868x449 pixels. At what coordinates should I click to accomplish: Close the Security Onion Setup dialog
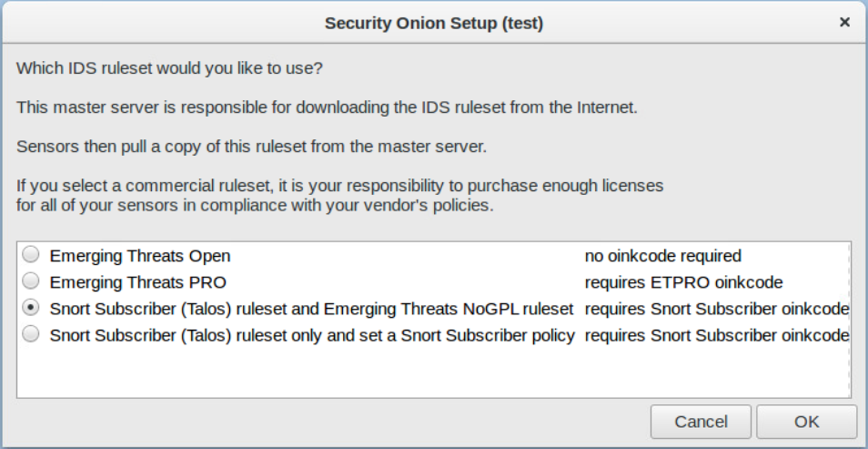(x=844, y=23)
